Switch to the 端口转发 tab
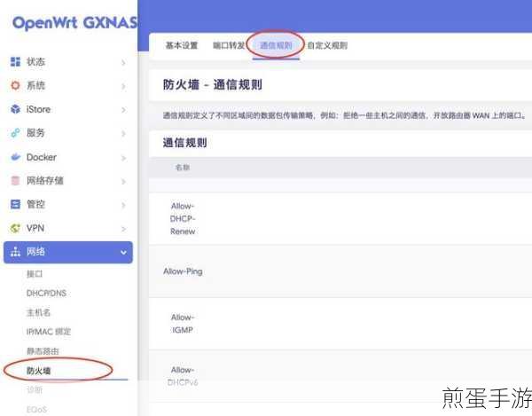 (229, 45)
